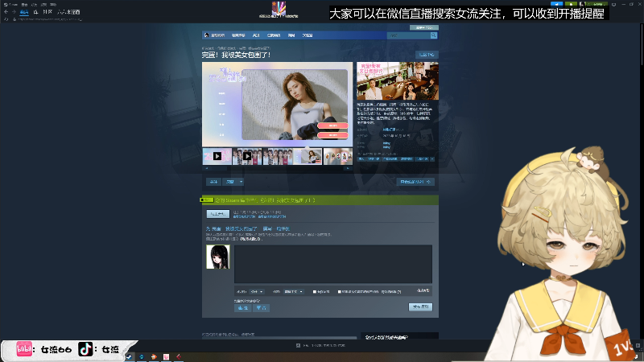Image resolution: width=644 pixels, height=362 pixels.
Task: Open the 查看 (View) menu
Action: tap(24, 5)
